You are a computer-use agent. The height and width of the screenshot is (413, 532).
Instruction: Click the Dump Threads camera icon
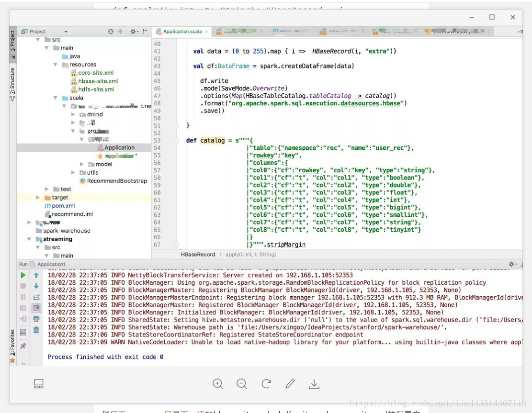pos(23,308)
